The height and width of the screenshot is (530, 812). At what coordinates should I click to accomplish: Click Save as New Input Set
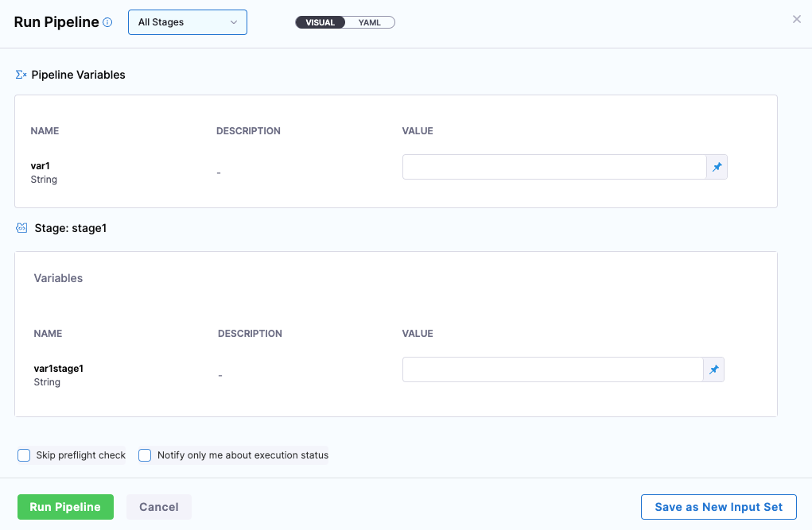click(718, 507)
